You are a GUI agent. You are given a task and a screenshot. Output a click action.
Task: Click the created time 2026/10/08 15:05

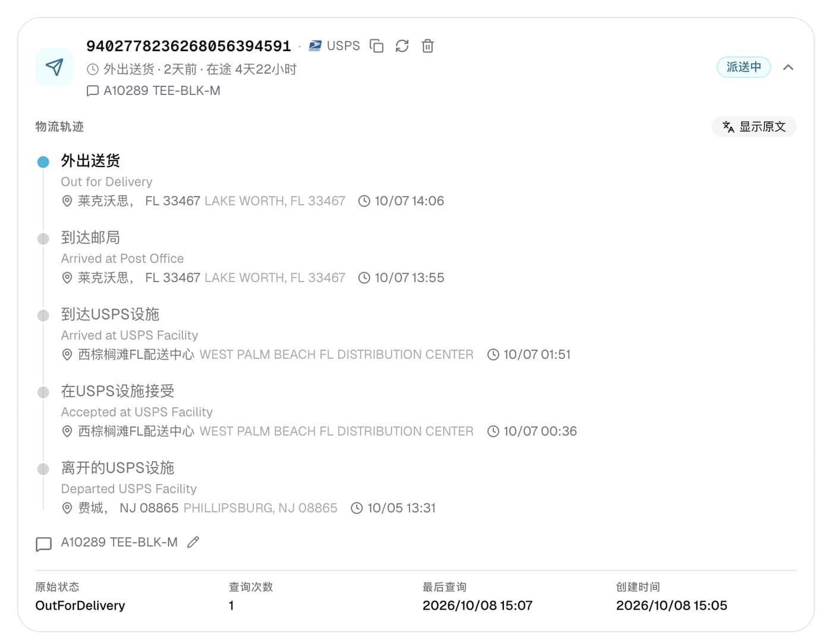click(x=672, y=605)
